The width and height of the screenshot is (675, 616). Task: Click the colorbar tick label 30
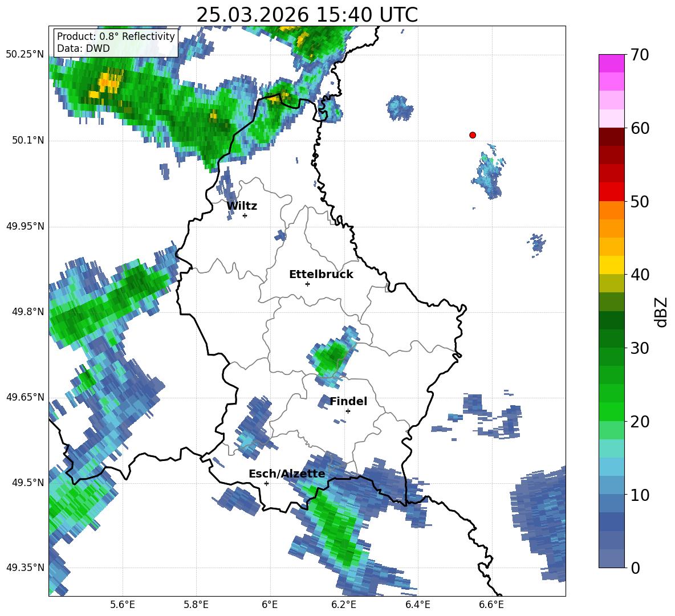(x=640, y=348)
